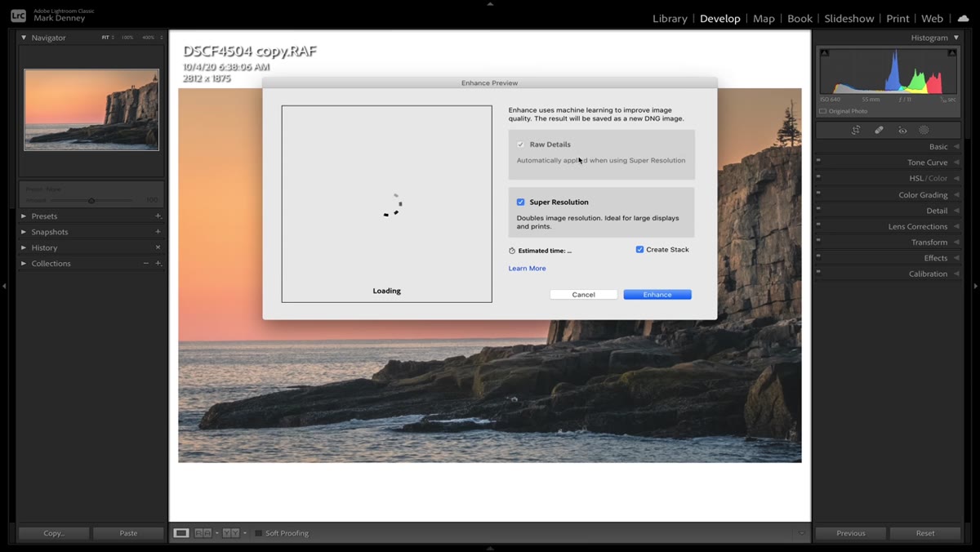980x552 pixels.
Task: Open the Masking tool dotted circle icon
Action: [x=924, y=130]
